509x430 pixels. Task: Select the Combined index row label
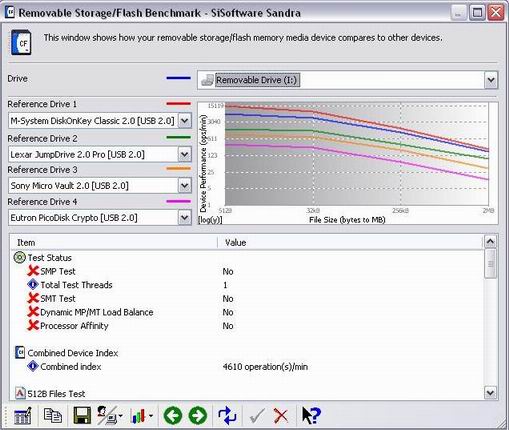(71, 367)
